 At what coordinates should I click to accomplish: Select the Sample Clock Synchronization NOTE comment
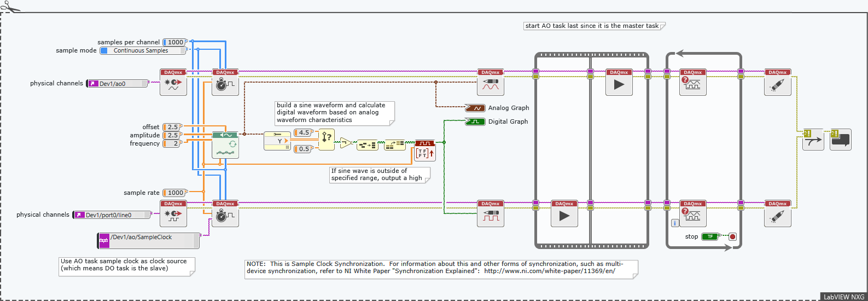tap(441, 269)
